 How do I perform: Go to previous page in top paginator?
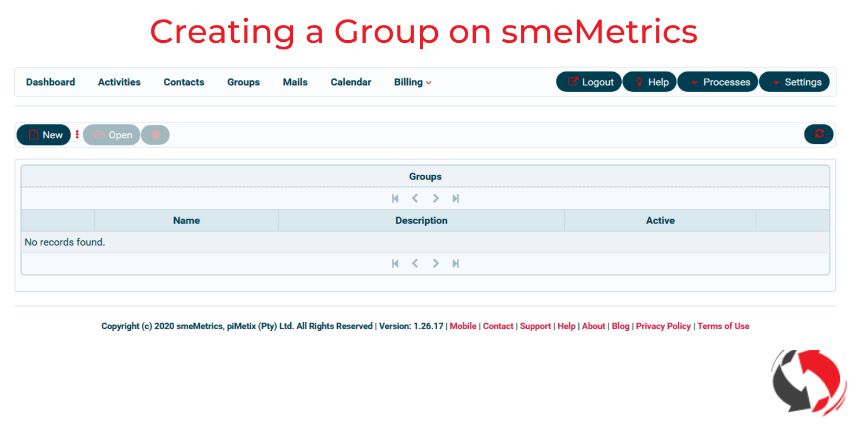(415, 199)
